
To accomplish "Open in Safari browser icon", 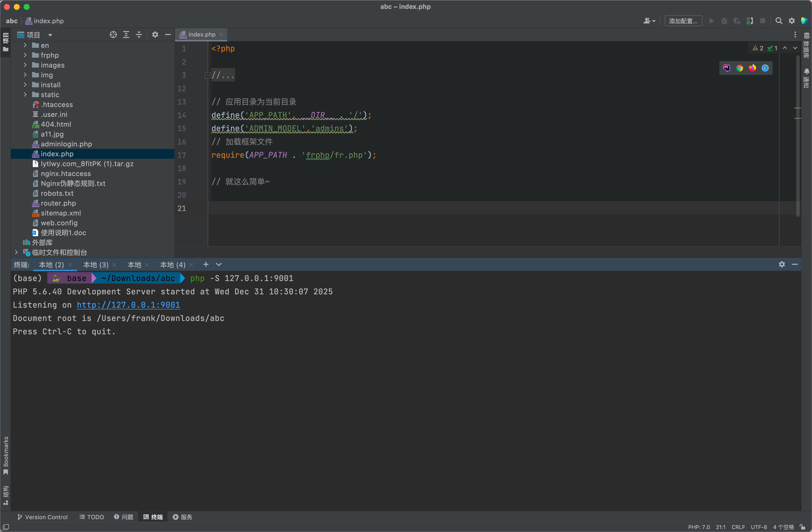I will pos(765,68).
